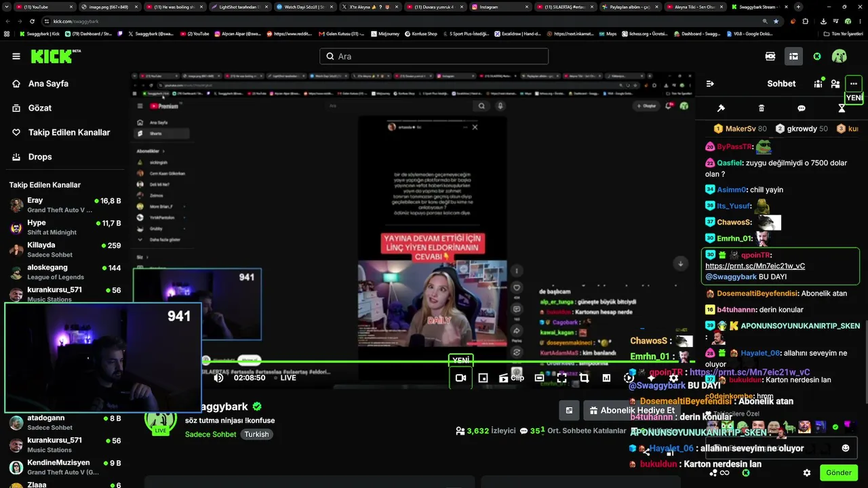Open Takip Edilen Kanallar in sidebar
This screenshot has height=488, width=868.
click(61, 132)
